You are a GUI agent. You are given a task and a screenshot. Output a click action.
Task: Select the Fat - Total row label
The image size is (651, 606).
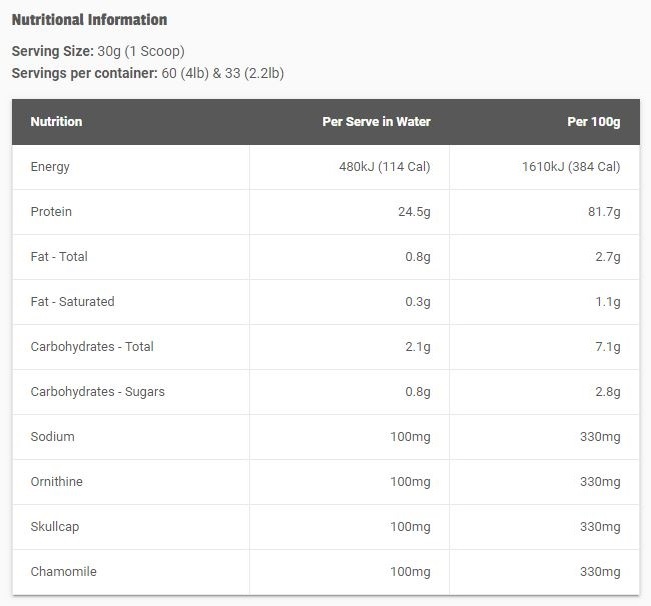(x=59, y=257)
